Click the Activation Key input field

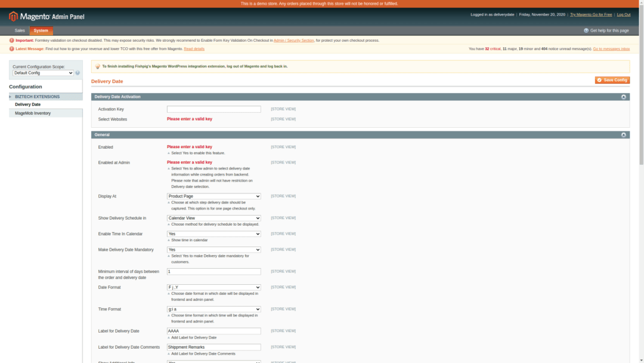[213, 109]
